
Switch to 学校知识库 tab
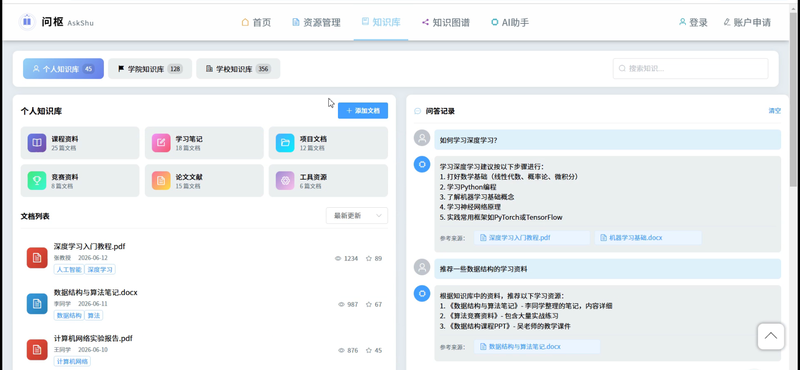(238, 69)
